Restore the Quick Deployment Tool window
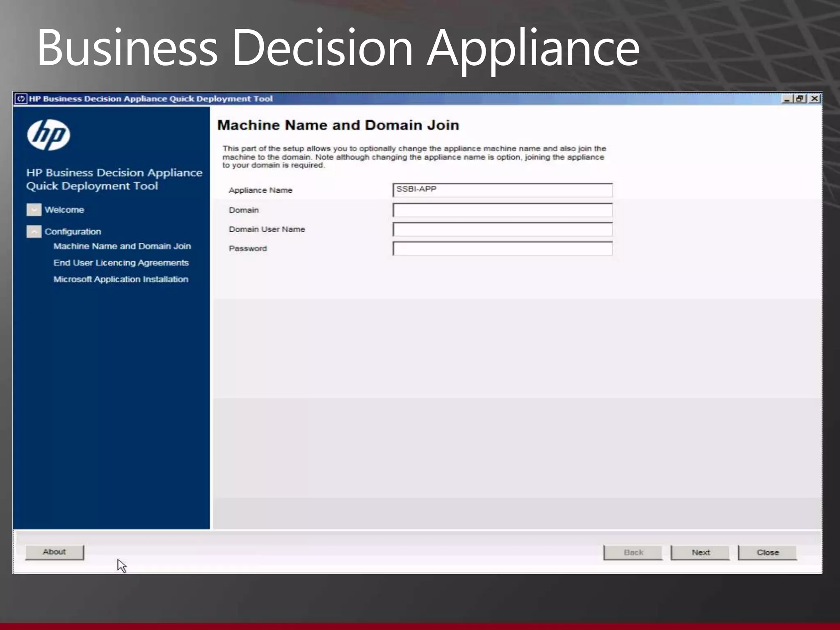 pos(800,99)
